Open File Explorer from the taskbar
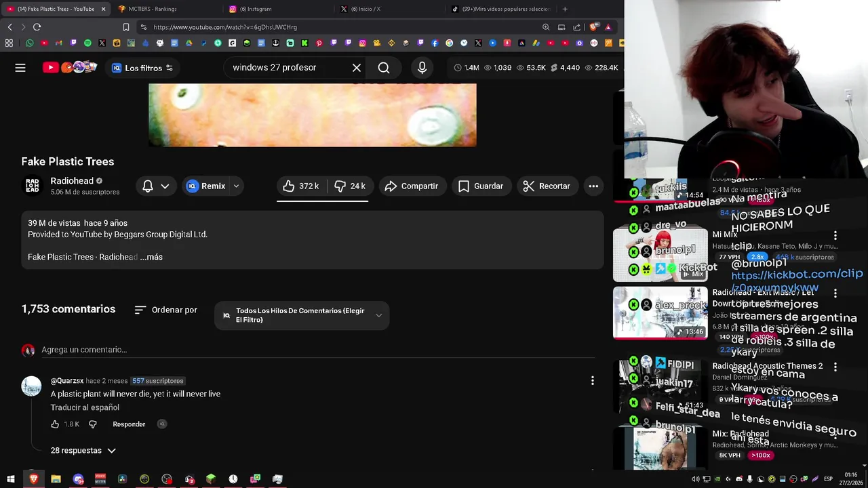 56,479
